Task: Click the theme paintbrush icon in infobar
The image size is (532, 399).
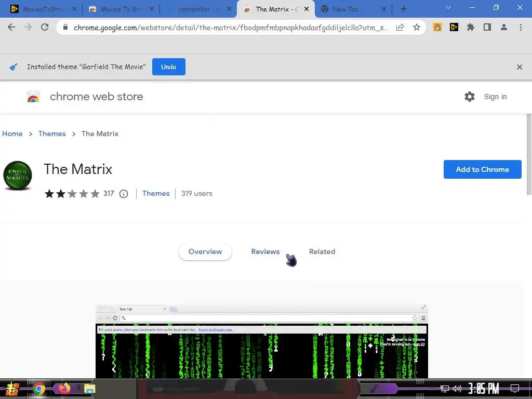Action: point(14,67)
